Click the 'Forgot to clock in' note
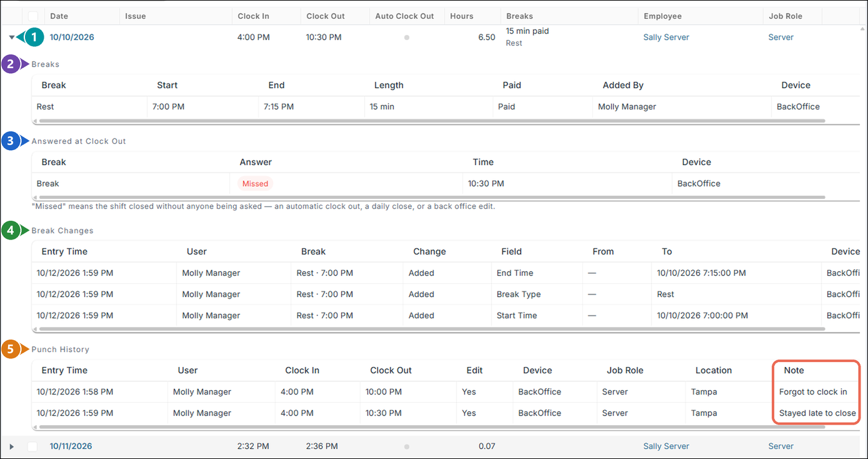 [x=813, y=392]
